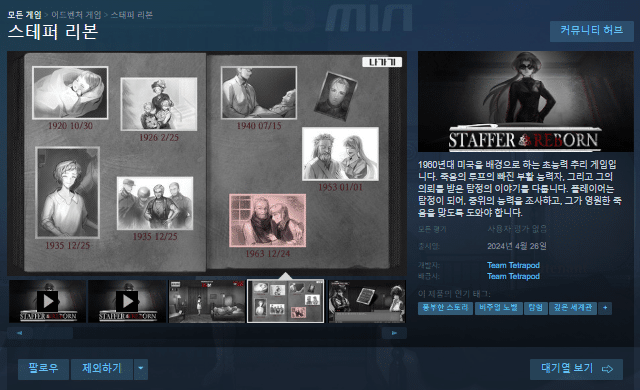Open the 커뮤니티 허브 button
This screenshot has width=640, height=390.
coord(591,31)
